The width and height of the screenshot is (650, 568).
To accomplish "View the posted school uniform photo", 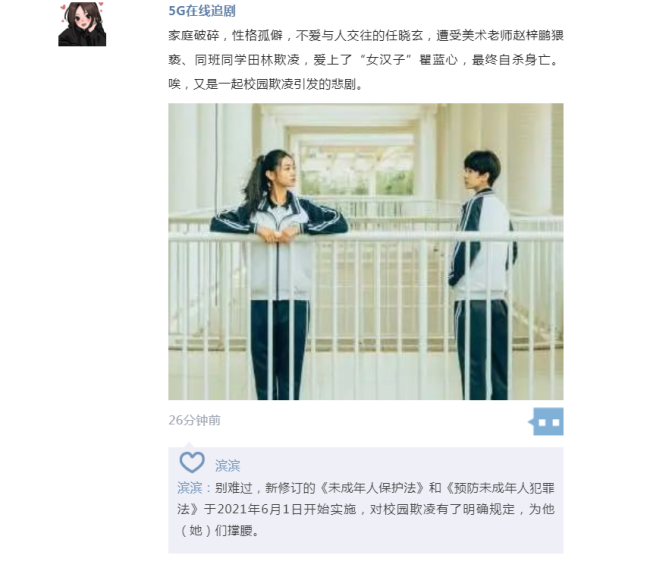I will 366,251.
